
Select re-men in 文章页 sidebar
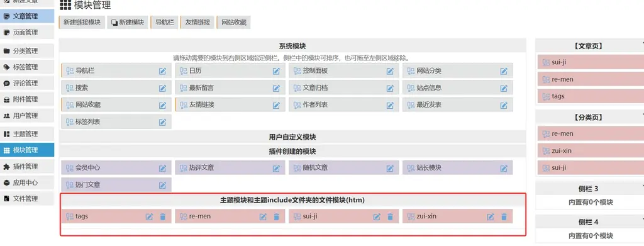[x=591, y=79]
